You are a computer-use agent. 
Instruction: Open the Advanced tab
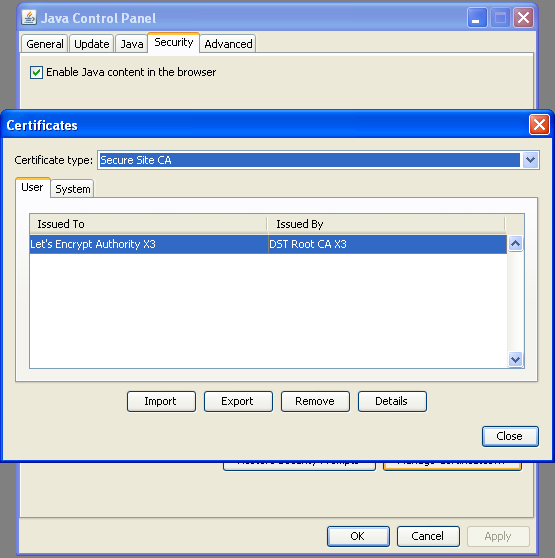pyautogui.click(x=228, y=44)
